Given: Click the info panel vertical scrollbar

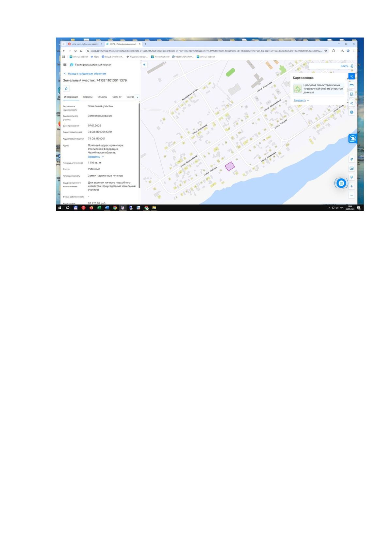Looking at the screenshot, I should 139,146.
